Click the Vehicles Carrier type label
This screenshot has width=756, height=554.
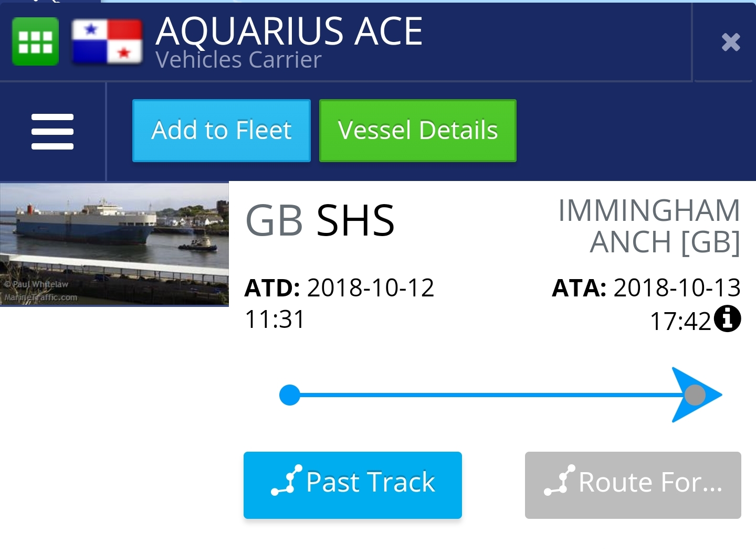pyautogui.click(x=238, y=60)
